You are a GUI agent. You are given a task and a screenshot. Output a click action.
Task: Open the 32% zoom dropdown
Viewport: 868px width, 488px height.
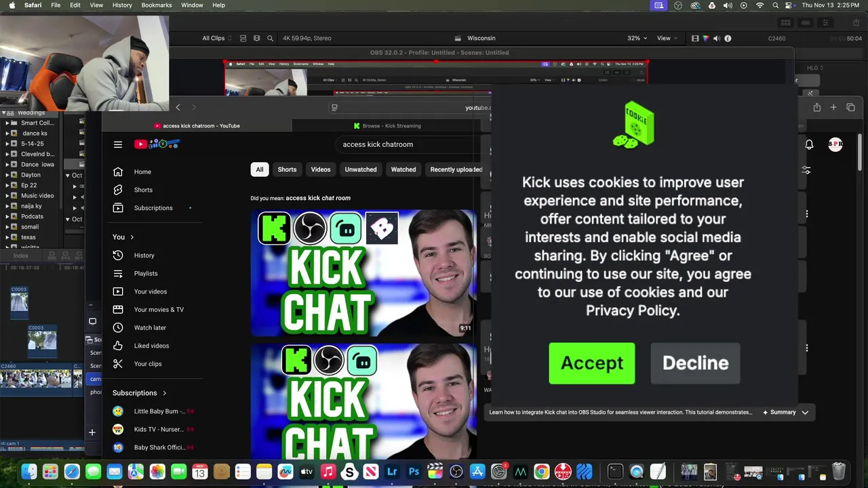coord(637,39)
